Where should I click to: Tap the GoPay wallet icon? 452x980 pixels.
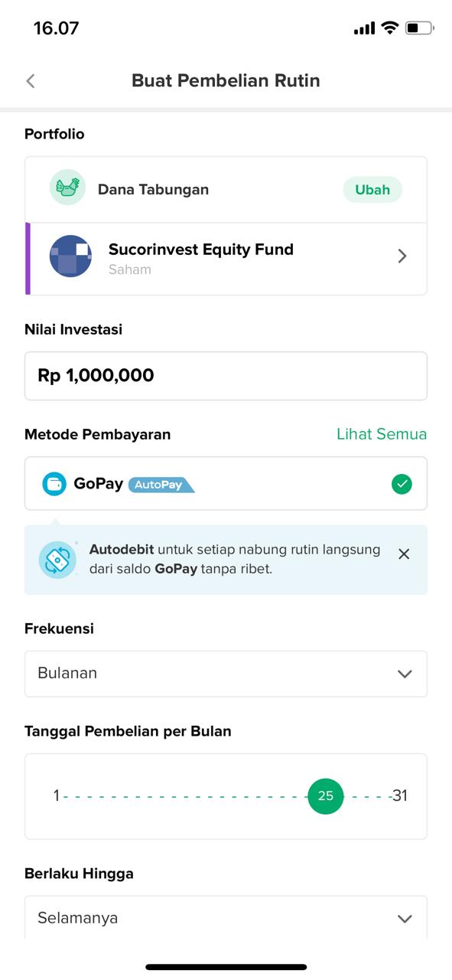coord(54,484)
